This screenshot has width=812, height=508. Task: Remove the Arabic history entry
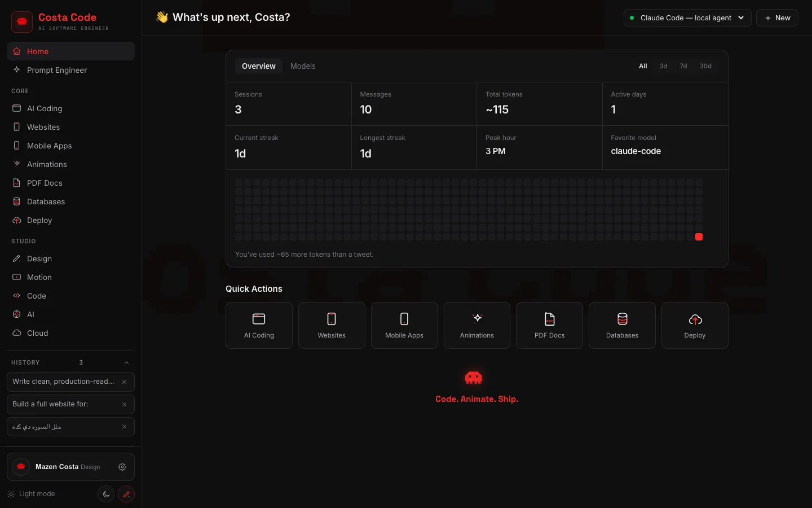124,427
